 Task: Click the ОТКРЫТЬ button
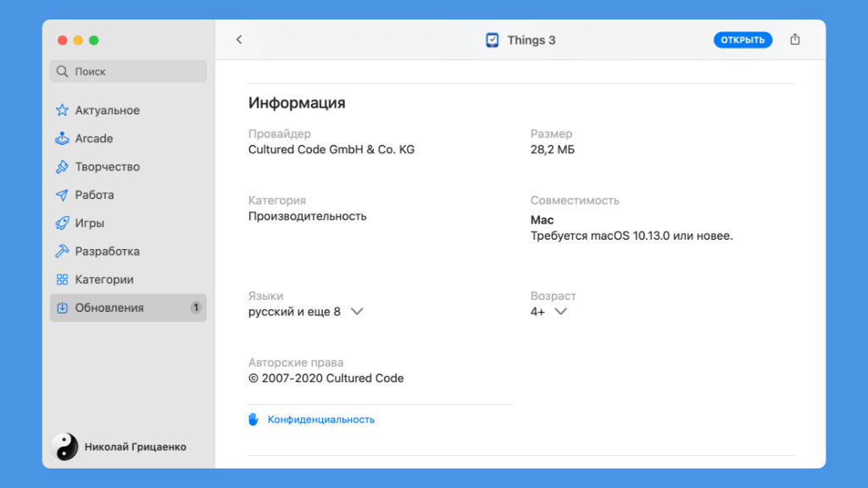tap(743, 40)
